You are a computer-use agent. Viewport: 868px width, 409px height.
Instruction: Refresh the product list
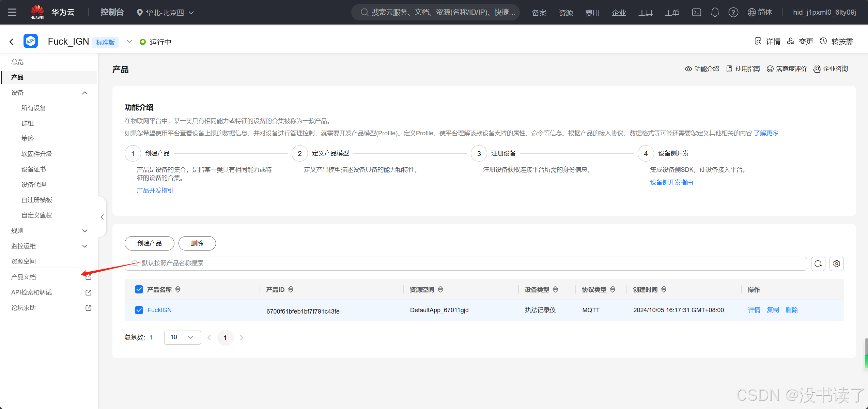coord(818,263)
